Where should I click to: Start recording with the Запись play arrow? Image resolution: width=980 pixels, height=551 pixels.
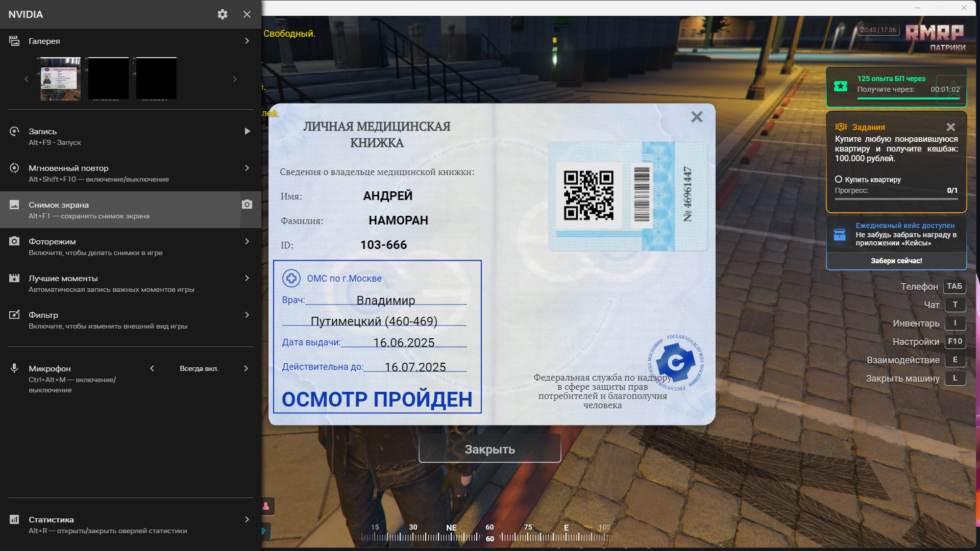(x=247, y=131)
